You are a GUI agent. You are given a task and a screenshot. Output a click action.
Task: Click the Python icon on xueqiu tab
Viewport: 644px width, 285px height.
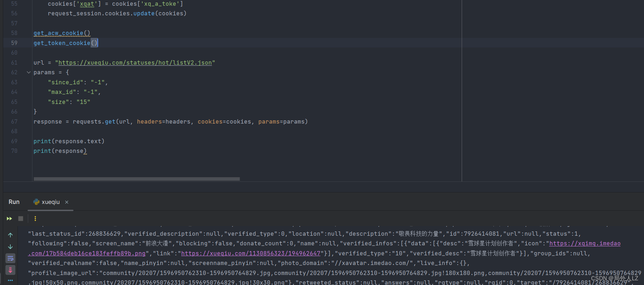[36, 202]
